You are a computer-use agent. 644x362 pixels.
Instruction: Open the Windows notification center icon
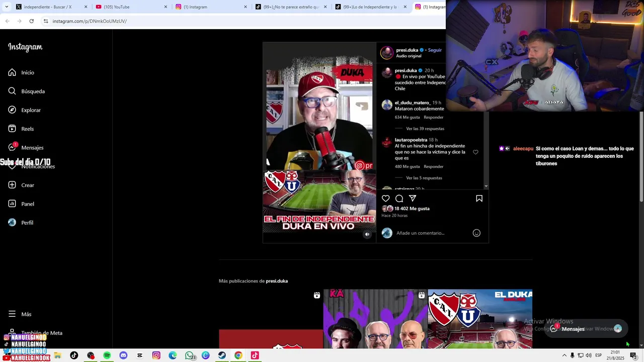pos(633,355)
